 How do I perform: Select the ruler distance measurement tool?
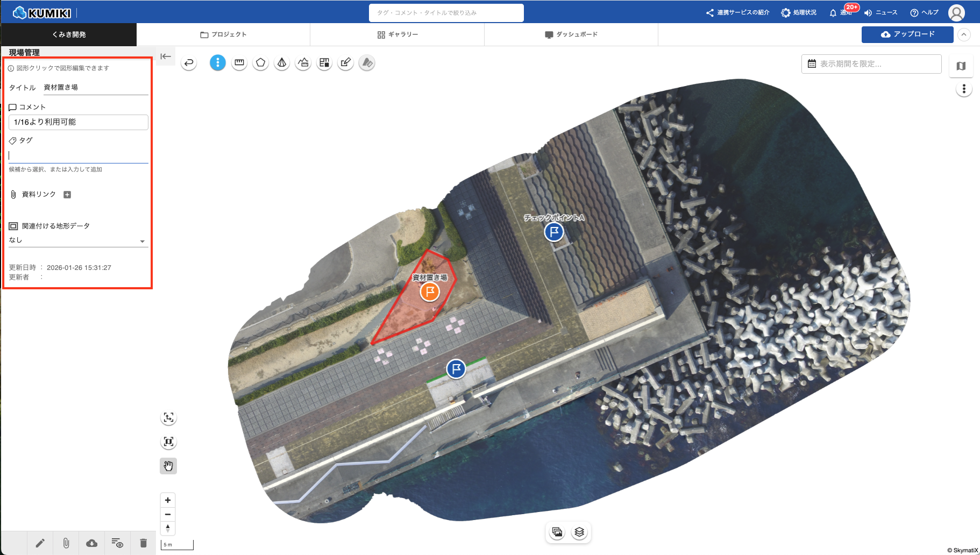(x=239, y=63)
